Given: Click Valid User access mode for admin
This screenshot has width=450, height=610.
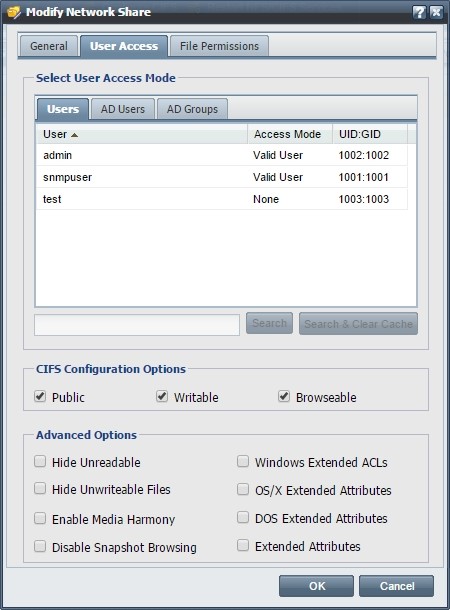Looking at the screenshot, I should click(278, 155).
